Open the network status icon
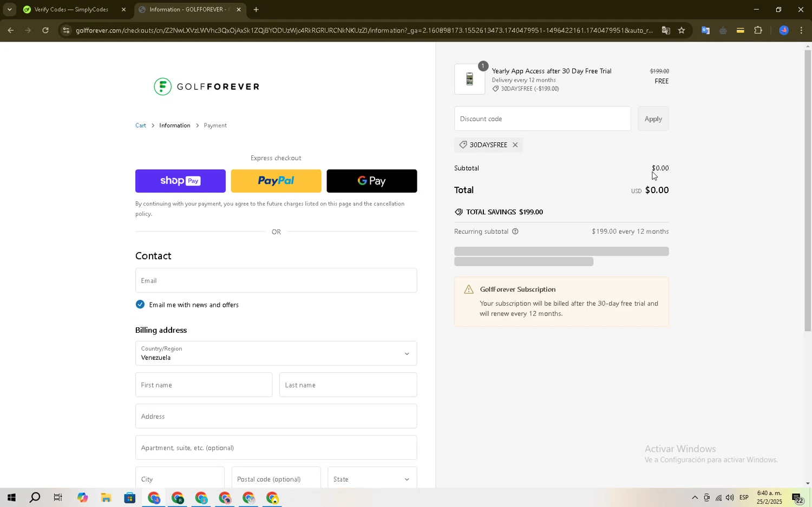Screen dimensions: 812x507 (718, 498)
